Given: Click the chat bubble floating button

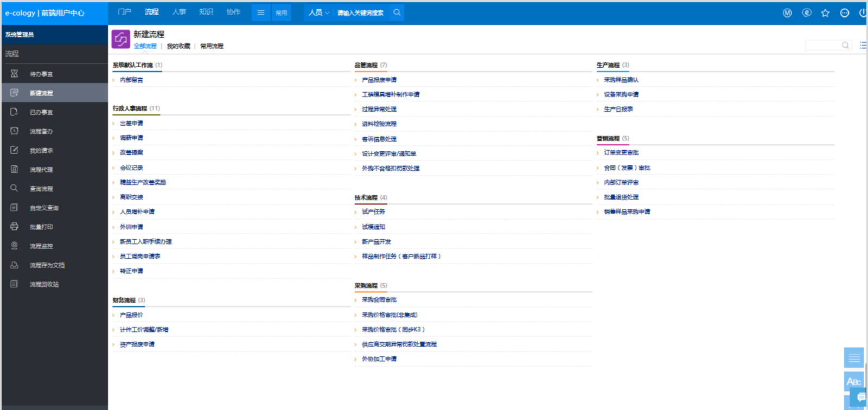Looking at the screenshot, I should pos(860,398).
